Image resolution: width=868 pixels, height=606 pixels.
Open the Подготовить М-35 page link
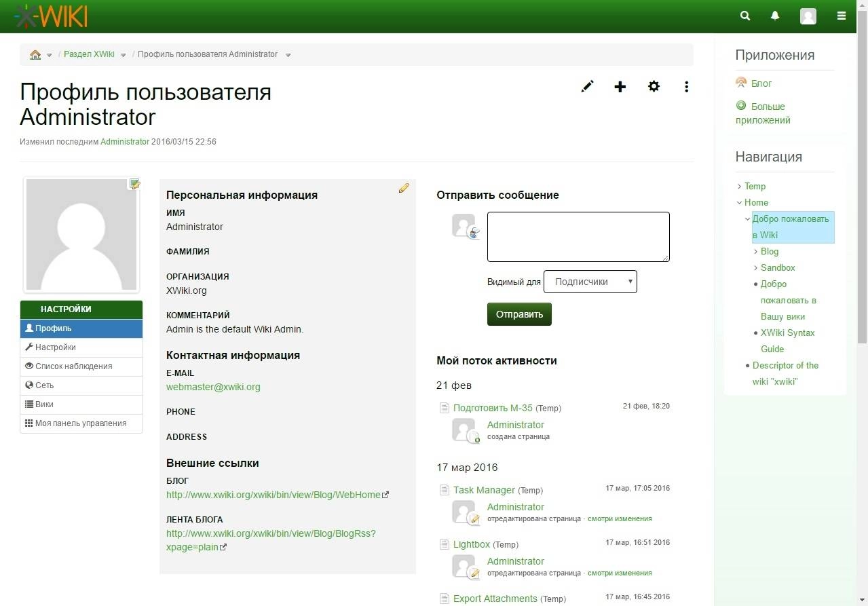click(x=493, y=408)
